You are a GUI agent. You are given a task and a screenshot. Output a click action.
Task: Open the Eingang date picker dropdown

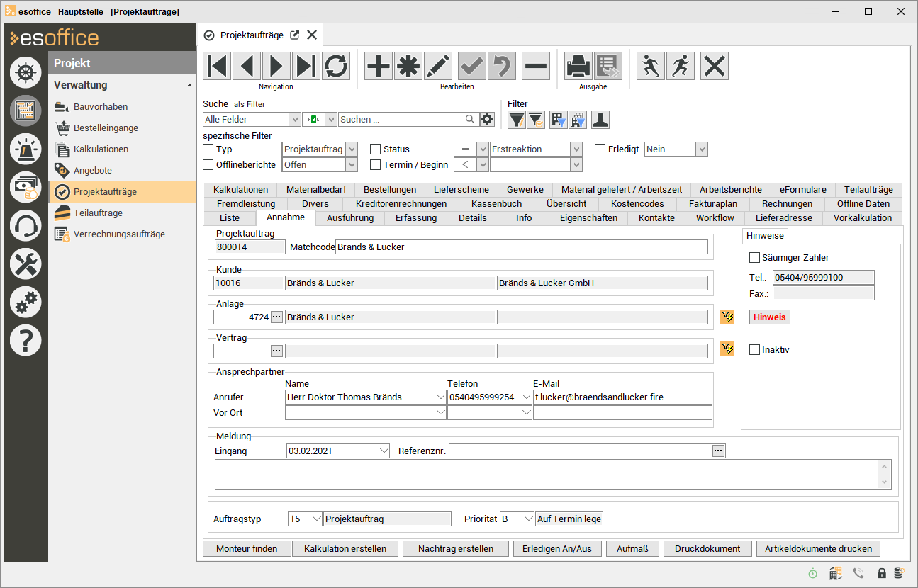click(x=384, y=451)
